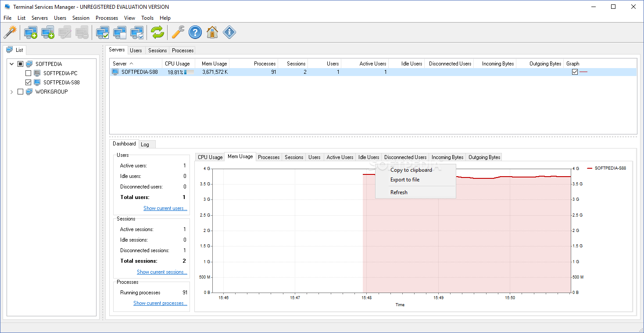Click add server icon with green plus
The image size is (644, 333).
[x=48, y=32]
